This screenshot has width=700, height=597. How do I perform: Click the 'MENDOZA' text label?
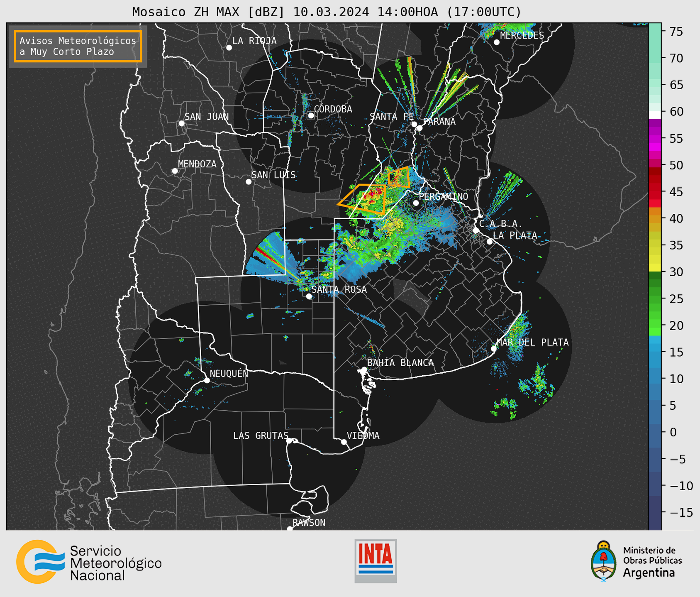197,164
